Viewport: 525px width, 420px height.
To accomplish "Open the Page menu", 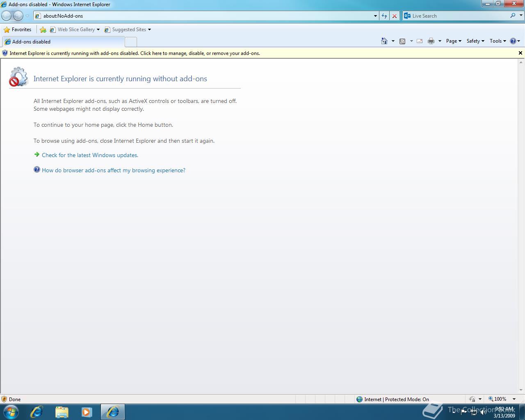I will pos(454,41).
